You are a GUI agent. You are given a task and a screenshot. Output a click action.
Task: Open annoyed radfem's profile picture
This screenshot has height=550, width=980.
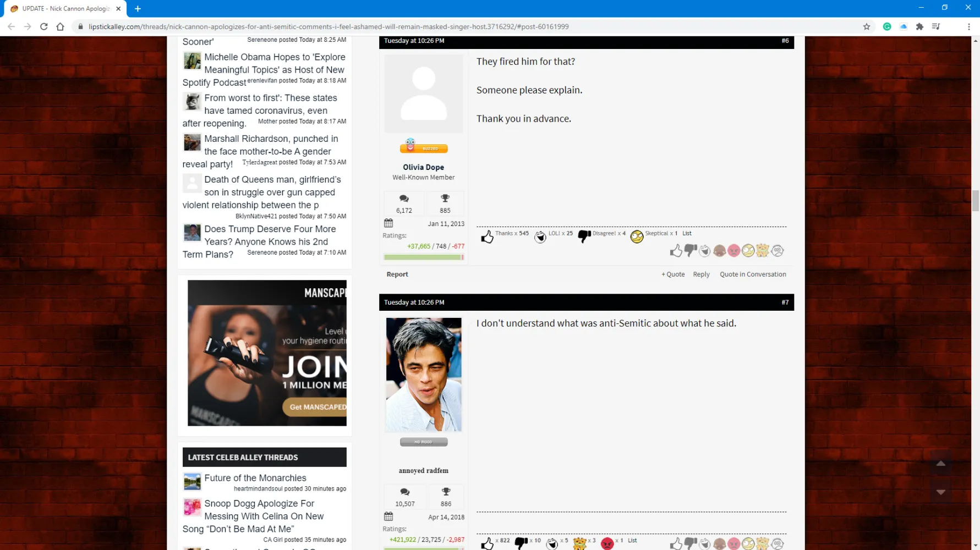tap(423, 375)
